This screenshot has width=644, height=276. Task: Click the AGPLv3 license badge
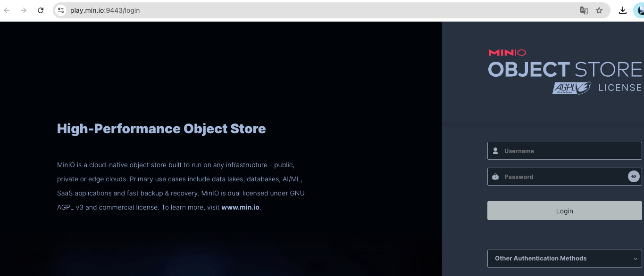point(572,88)
